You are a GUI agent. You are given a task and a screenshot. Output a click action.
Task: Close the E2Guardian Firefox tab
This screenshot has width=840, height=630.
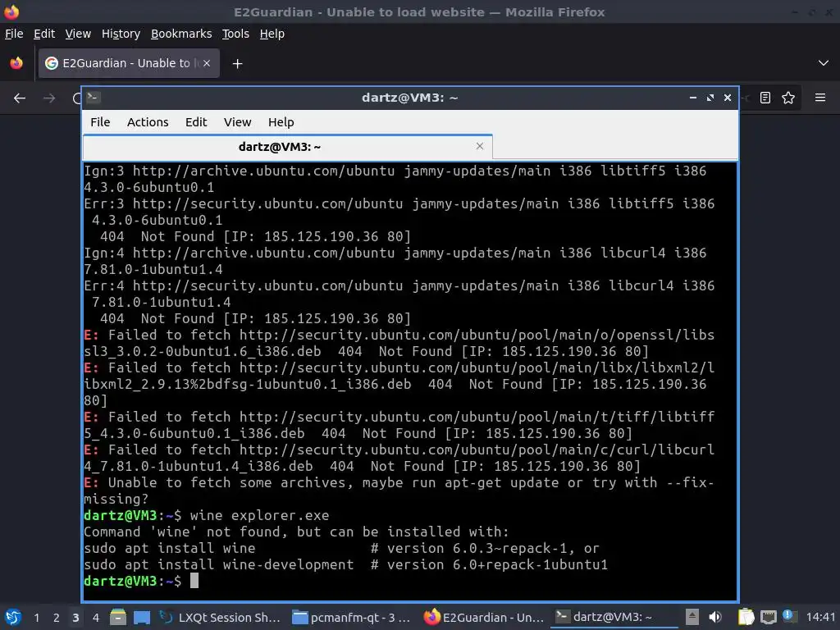(x=207, y=63)
